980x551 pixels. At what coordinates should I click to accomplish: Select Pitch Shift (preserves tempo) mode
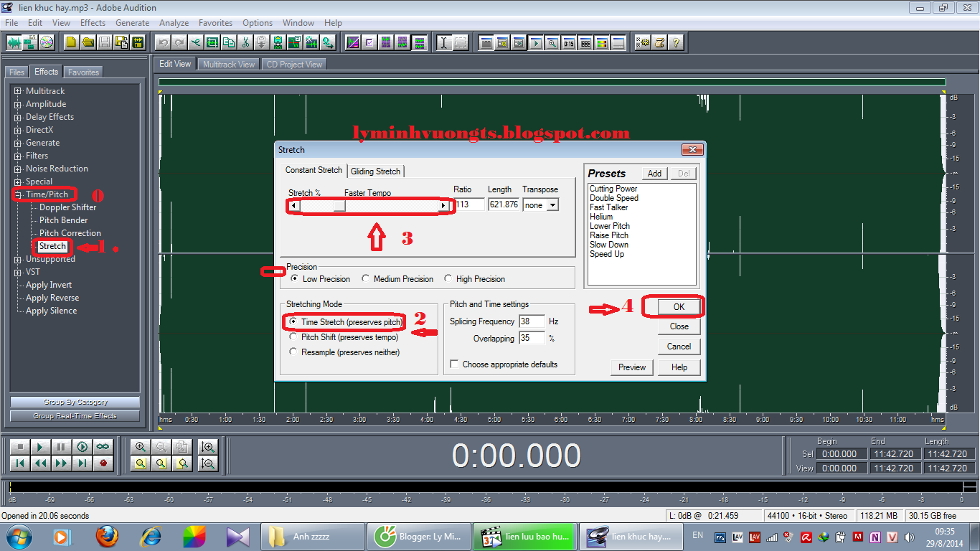pos(293,337)
